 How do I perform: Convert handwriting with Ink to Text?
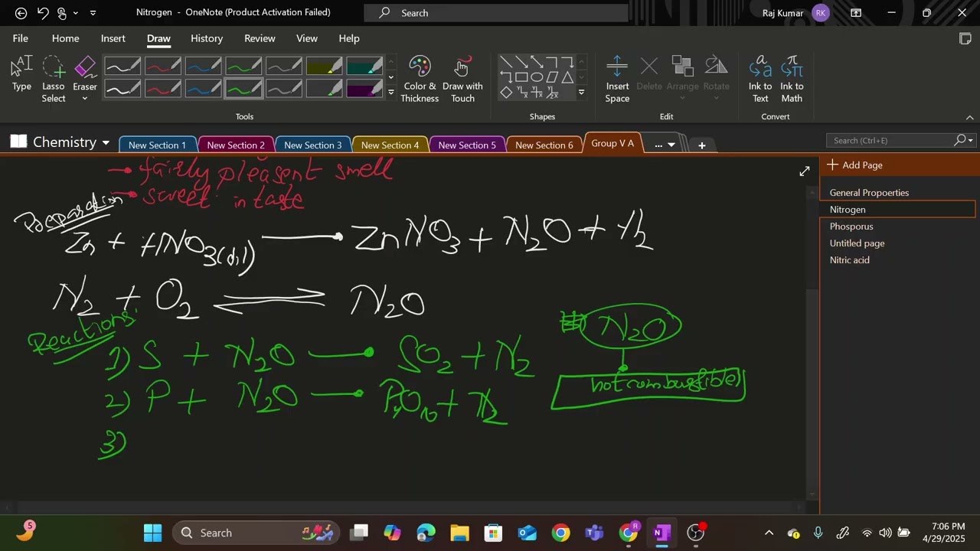click(760, 80)
